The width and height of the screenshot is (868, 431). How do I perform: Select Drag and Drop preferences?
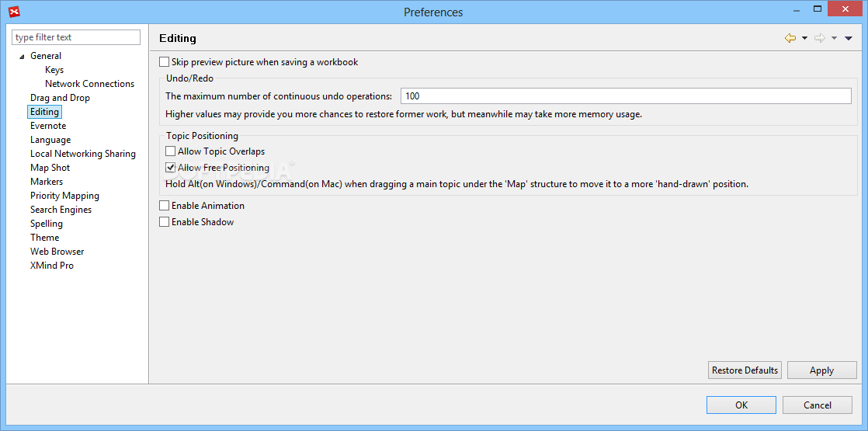[60, 98]
